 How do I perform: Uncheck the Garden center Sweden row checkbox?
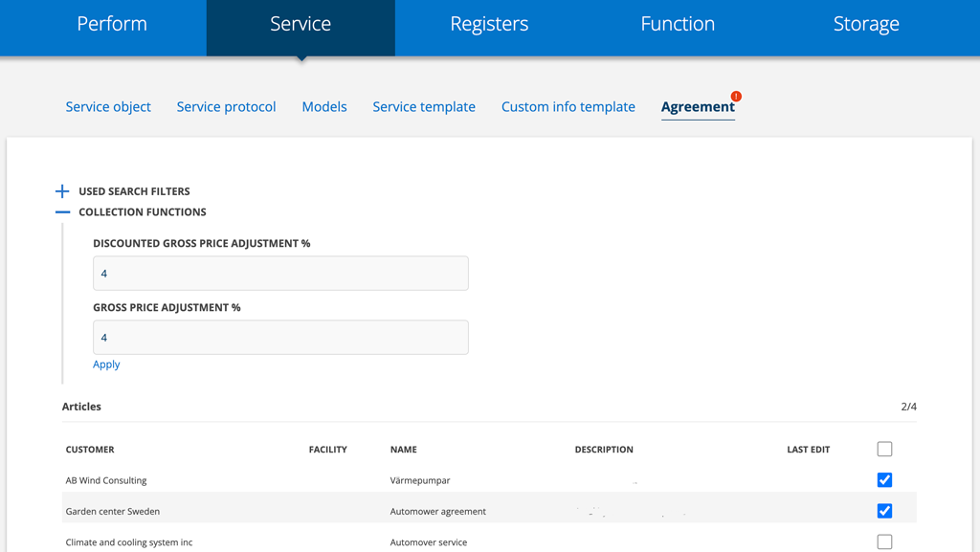tap(884, 511)
